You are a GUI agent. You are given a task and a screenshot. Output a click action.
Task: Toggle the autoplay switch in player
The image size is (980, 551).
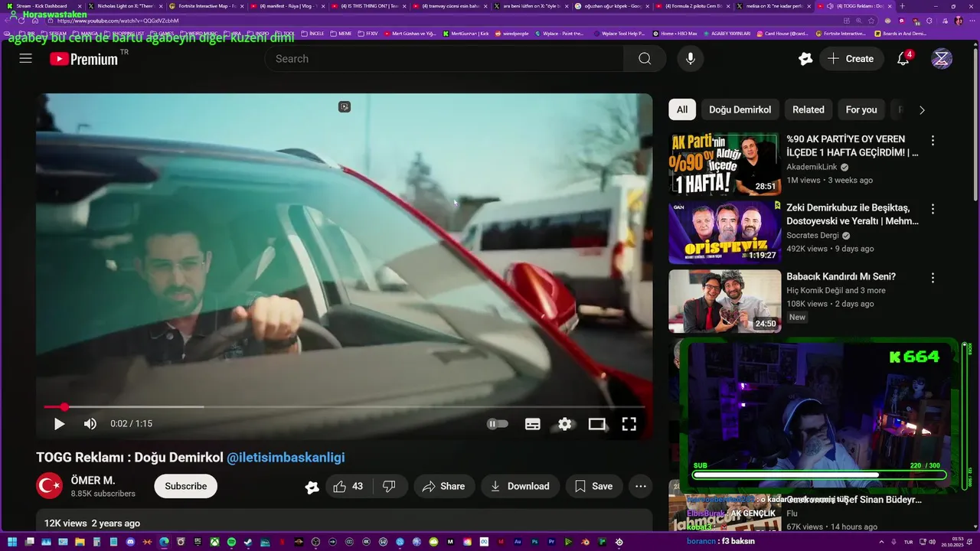[498, 424]
